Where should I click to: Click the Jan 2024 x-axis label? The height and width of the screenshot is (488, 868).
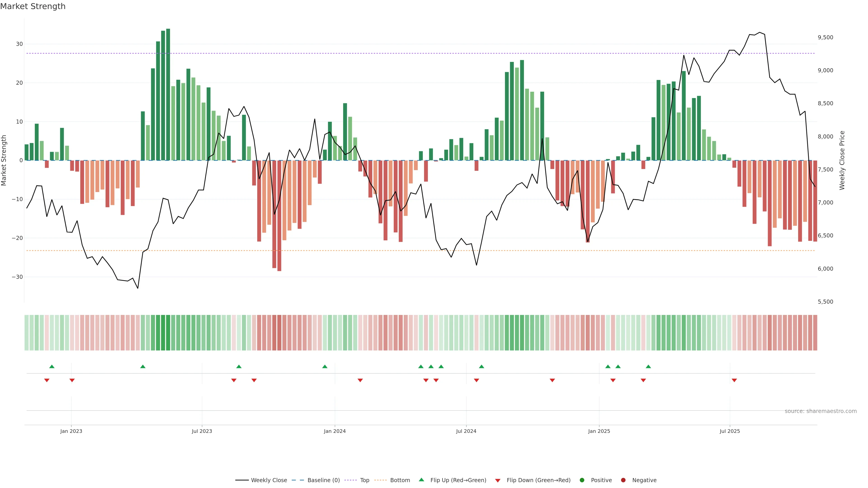coord(335,431)
